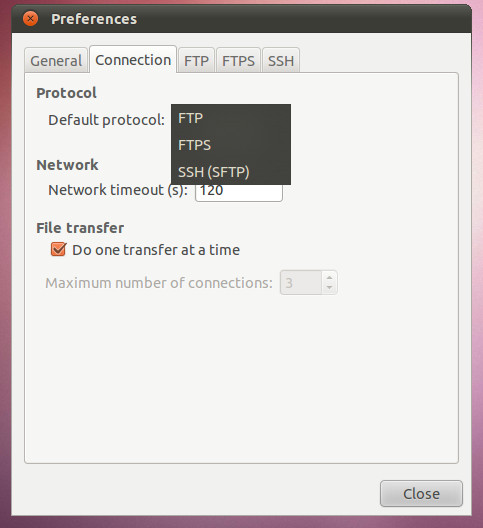483x528 pixels.
Task: Click the 'Network timeout (s):' label
Action: click(118, 190)
